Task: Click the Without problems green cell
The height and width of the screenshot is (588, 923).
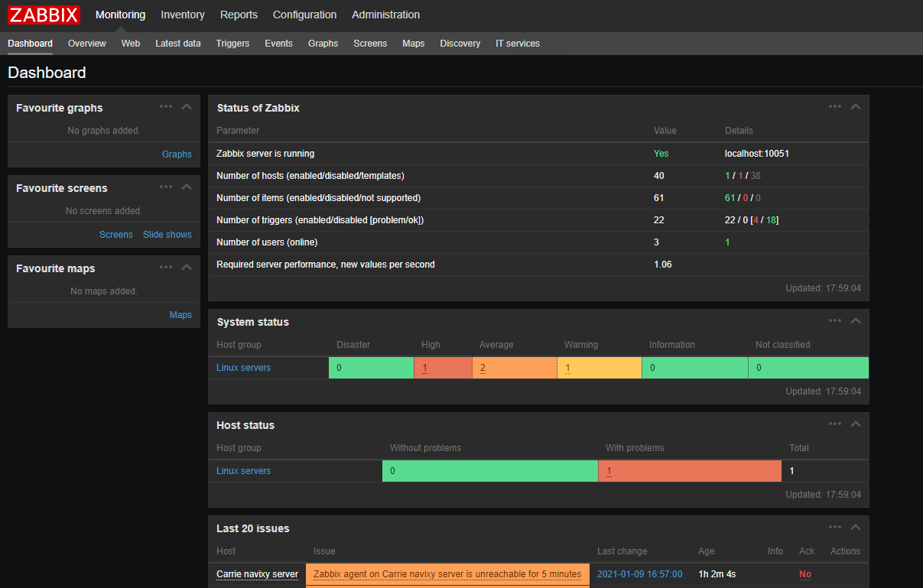Action: tap(490, 471)
